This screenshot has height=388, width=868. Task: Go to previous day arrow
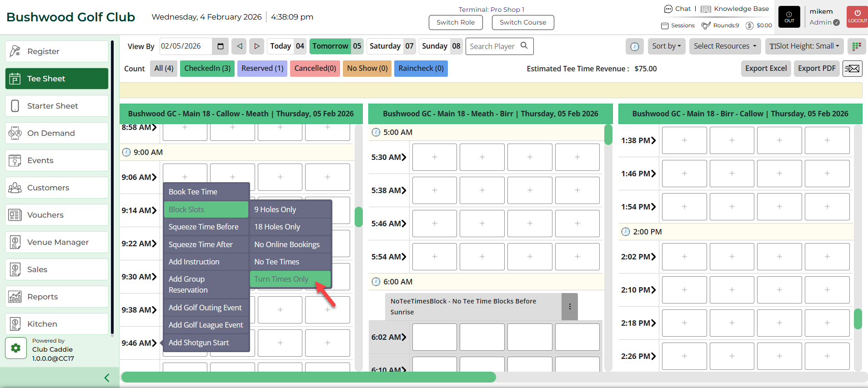click(x=239, y=46)
